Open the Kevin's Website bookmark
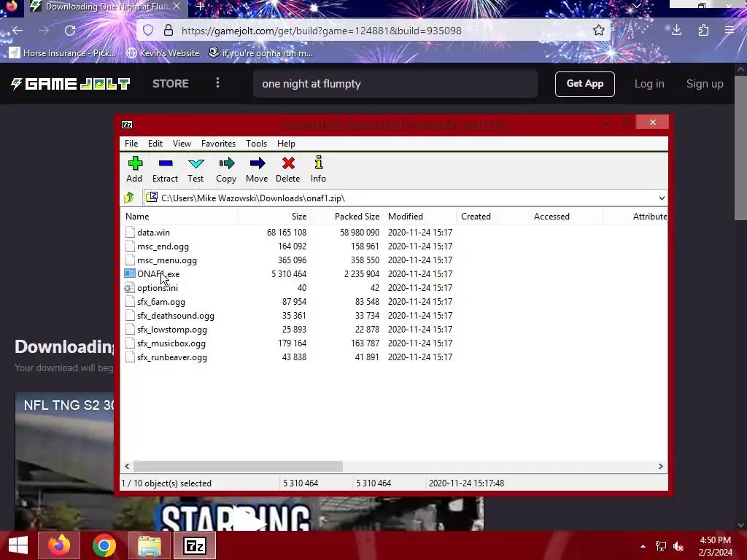747x560 pixels. 163,52
